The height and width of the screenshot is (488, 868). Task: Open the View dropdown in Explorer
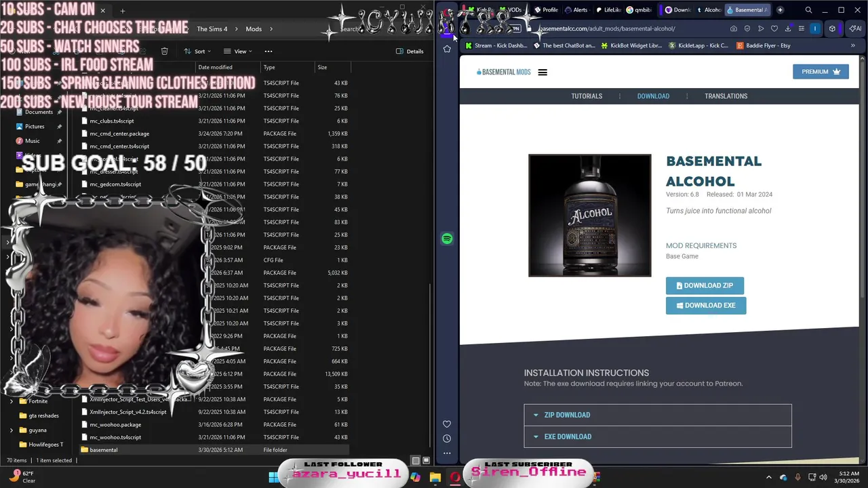(x=237, y=51)
